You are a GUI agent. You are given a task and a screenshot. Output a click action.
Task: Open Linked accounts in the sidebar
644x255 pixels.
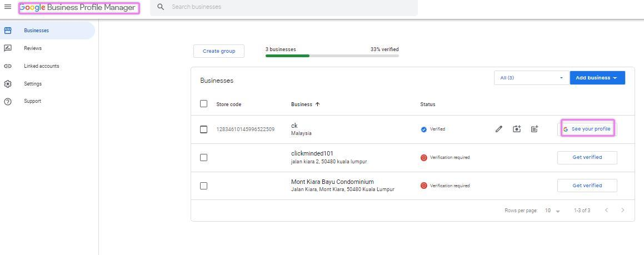tap(41, 66)
